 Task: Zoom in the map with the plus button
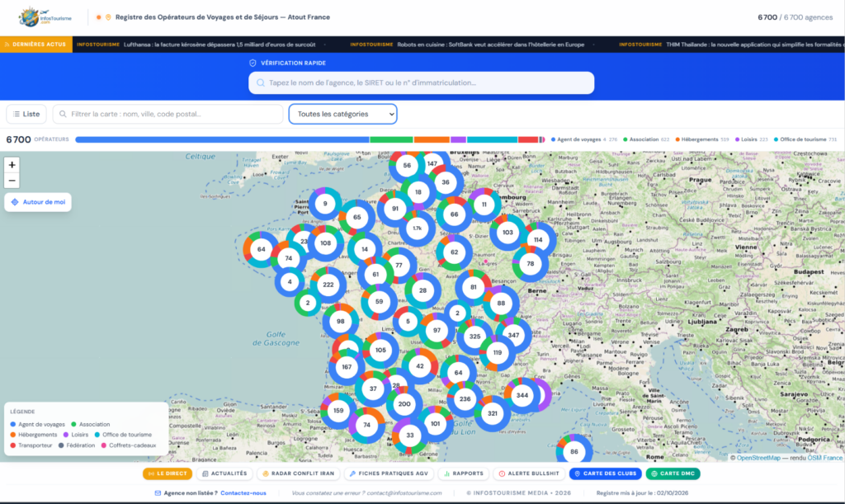pyautogui.click(x=12, y=165)
